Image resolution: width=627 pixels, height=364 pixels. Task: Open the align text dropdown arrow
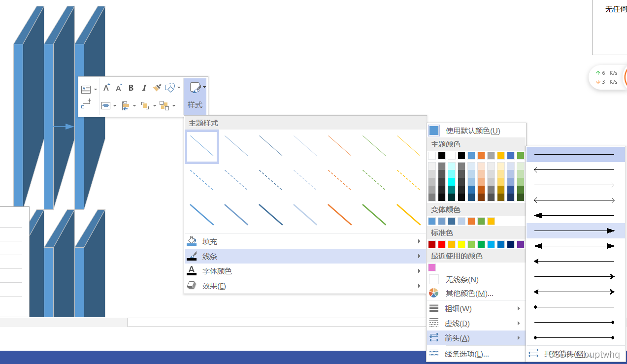115,105
